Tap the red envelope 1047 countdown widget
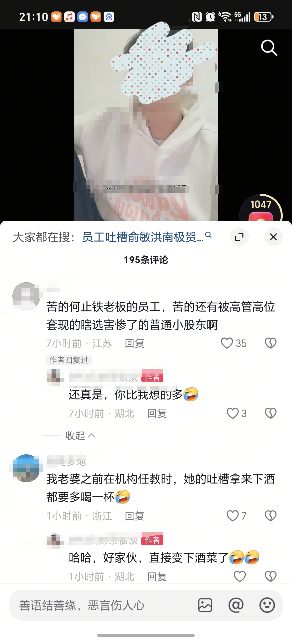Viewport: 292px width, 644px height. [x=261, y=208]
